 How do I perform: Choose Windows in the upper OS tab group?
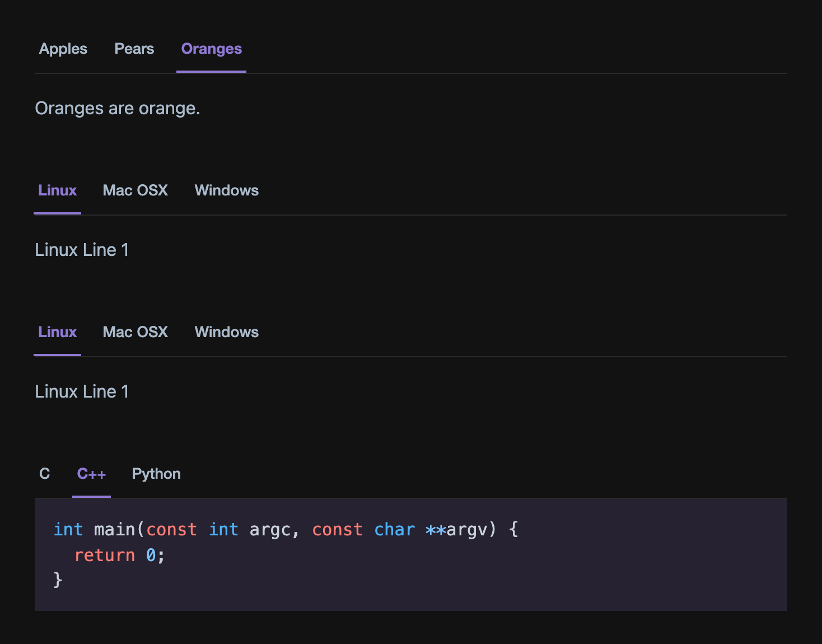[227, 190]
